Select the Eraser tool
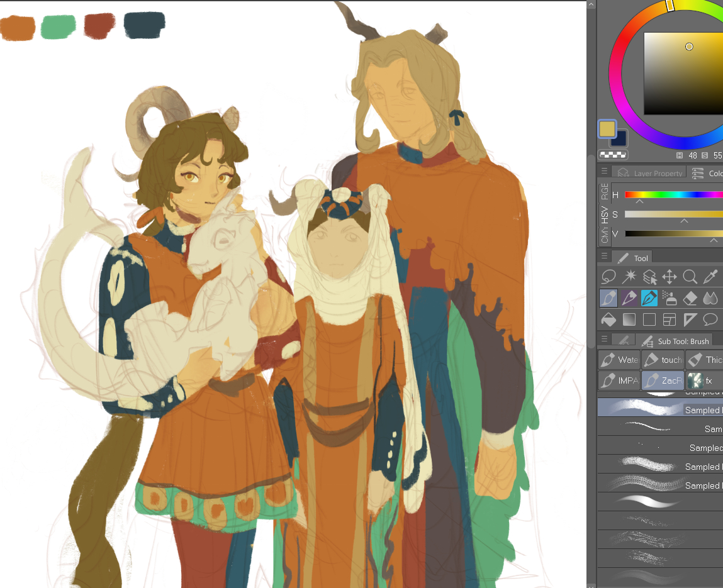The width and height of the screenshot is (723, 588). tap(690, 298)
